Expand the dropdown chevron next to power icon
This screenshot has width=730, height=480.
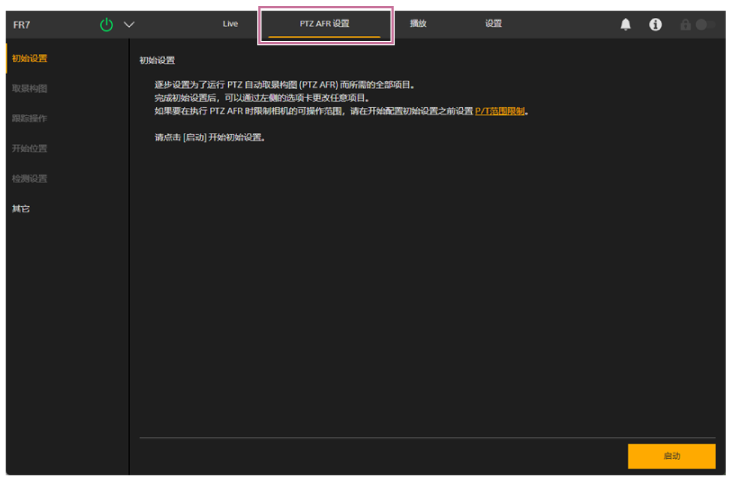point(129,24)
